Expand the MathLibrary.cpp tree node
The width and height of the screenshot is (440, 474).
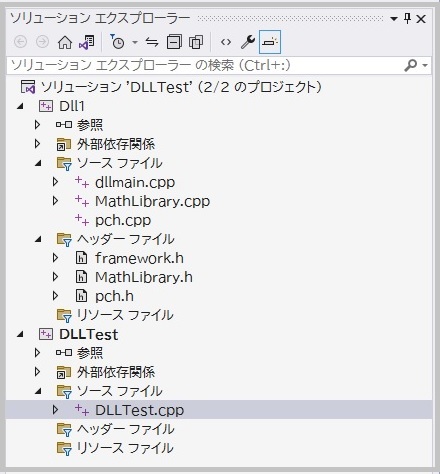click(56, 201)
